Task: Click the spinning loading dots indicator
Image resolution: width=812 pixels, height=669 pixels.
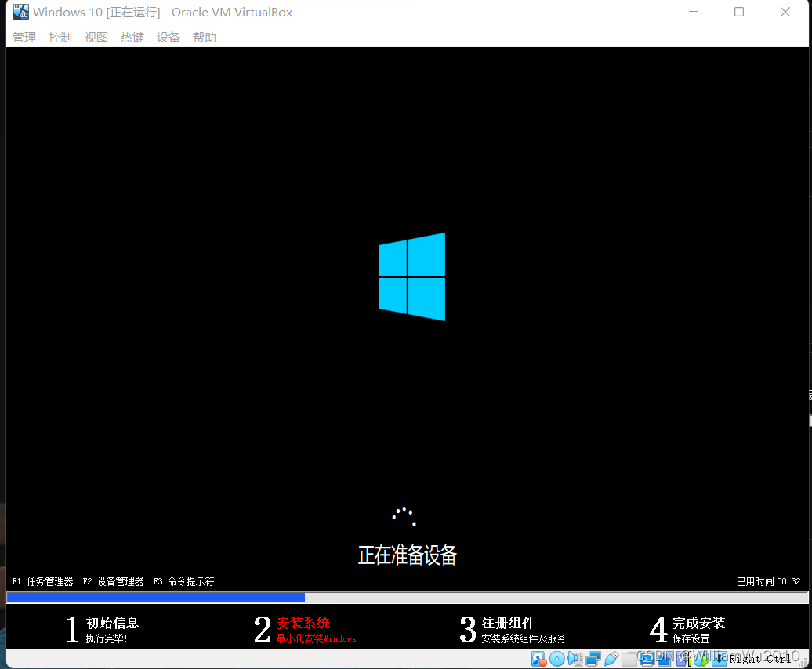Action: coord(404,516)
